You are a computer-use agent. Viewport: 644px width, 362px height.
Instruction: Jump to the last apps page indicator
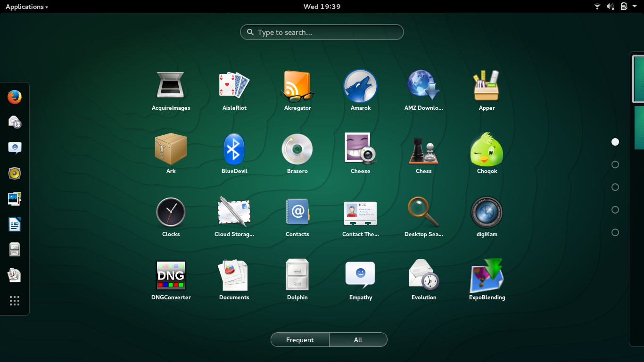(615, 232)
